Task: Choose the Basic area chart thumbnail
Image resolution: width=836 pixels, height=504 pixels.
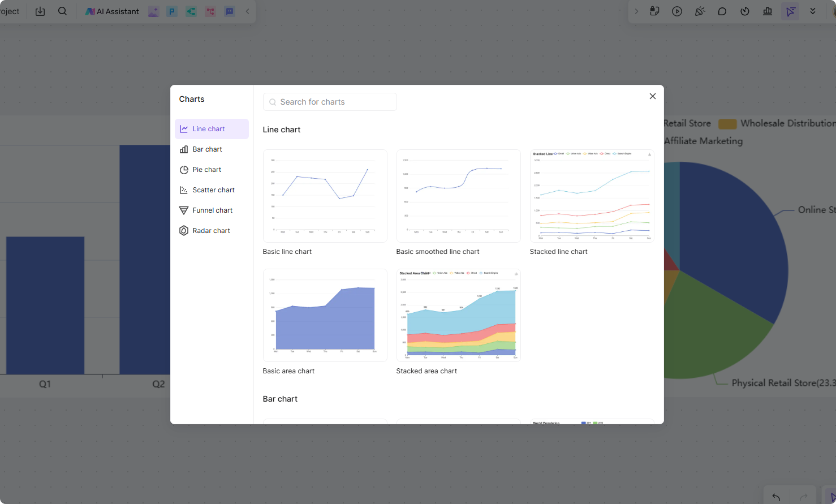Action: pyautogui.click(x=325, y=315)
